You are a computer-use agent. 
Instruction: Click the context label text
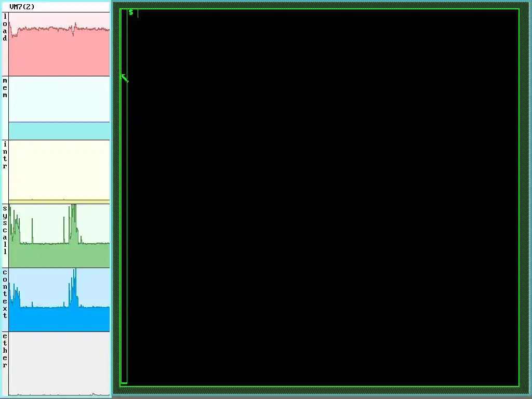(x=5, y=294)
